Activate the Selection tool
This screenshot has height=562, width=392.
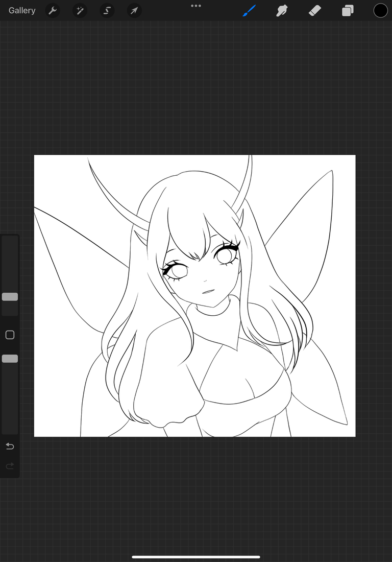[107, 10]
